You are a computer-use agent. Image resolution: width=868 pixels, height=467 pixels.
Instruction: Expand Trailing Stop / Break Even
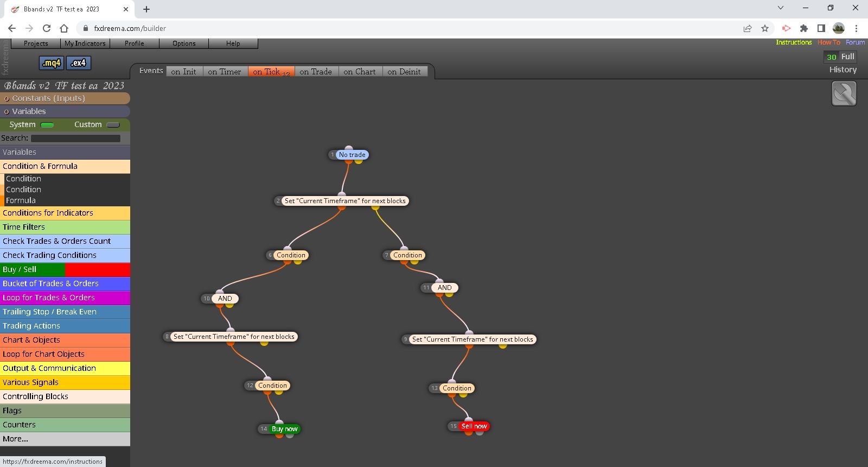coord(65,312)
